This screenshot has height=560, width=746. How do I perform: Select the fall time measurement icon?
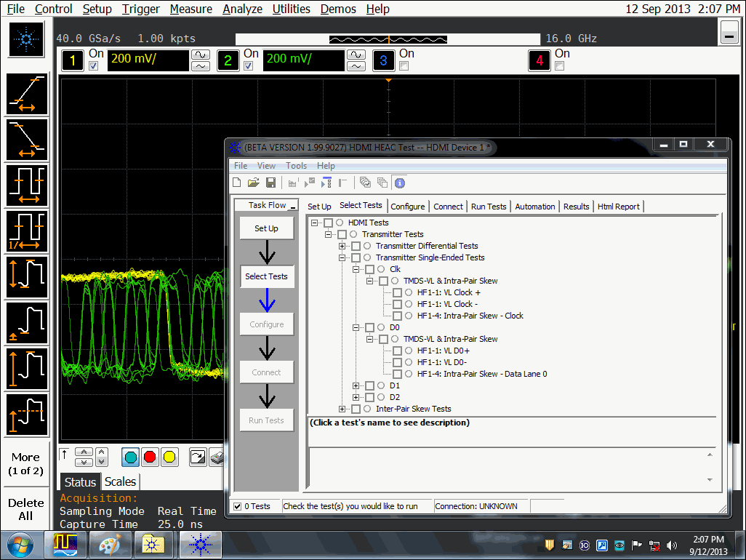[x=27, y=140]
